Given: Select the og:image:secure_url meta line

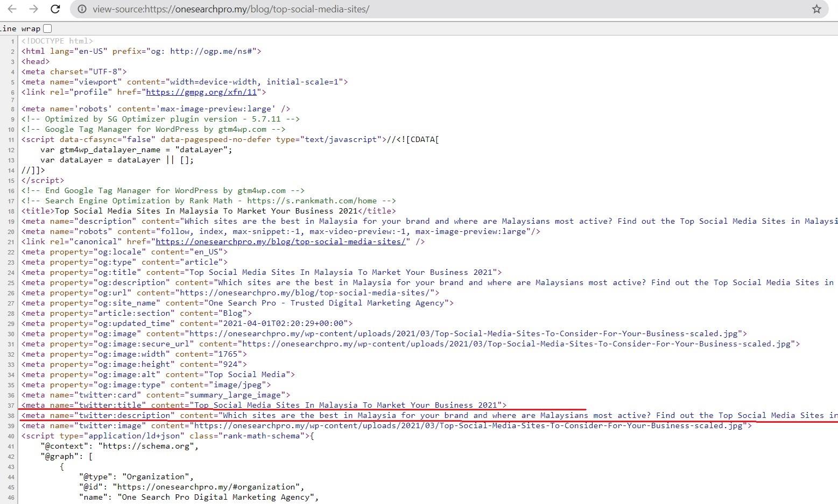Looking at the screenshot, I should (x=411, y=344).
